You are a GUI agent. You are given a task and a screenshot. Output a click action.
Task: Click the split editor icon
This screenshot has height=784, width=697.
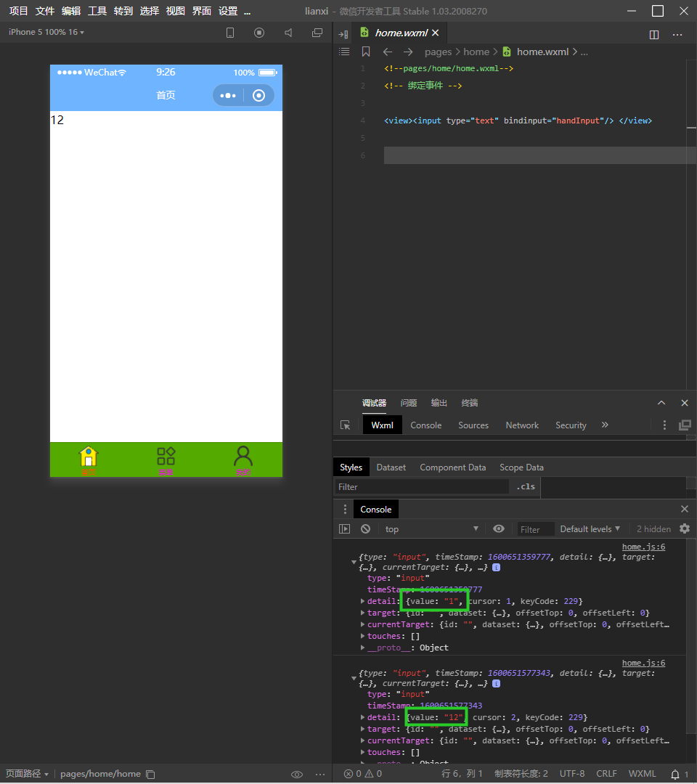(654, 35)
